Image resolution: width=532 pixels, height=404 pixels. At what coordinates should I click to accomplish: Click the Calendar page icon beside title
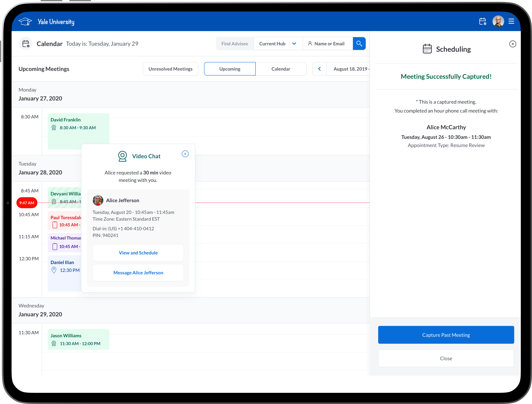click(x=26, y=44)
